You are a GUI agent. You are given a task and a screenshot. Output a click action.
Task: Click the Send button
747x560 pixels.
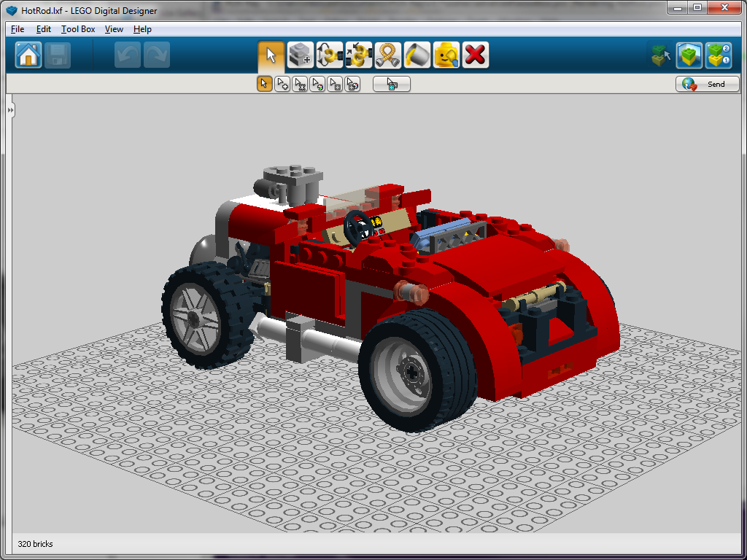[707, 84]
